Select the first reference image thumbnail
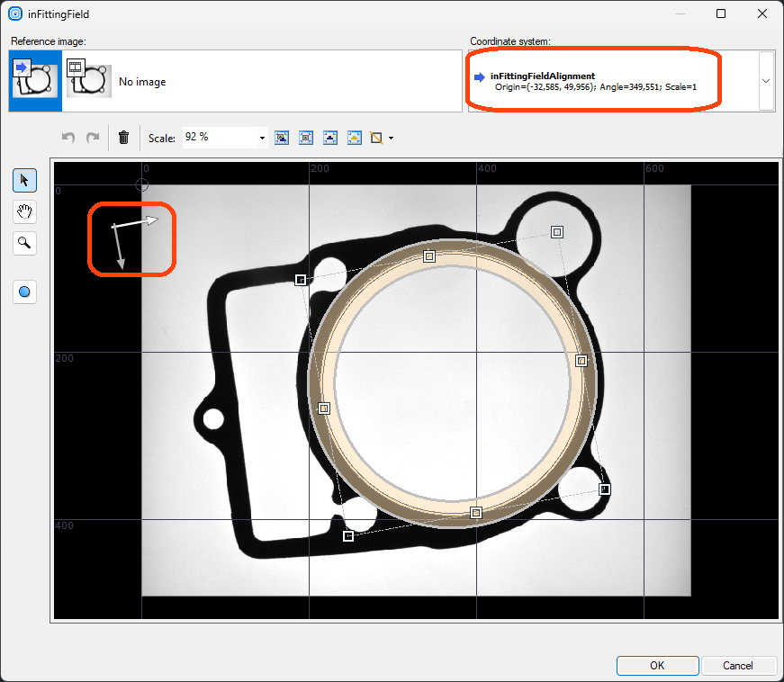The height and width of the screenshot is (682, 784). pos(35,81)
